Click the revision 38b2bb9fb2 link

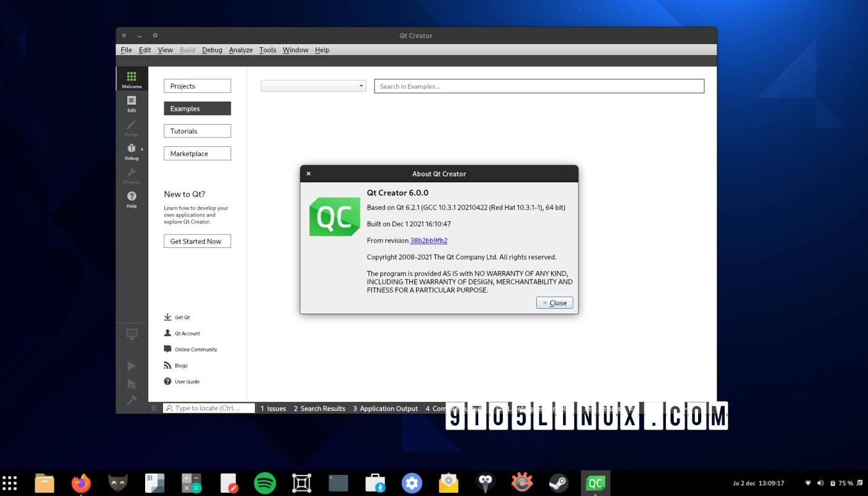tap(428, 241)
